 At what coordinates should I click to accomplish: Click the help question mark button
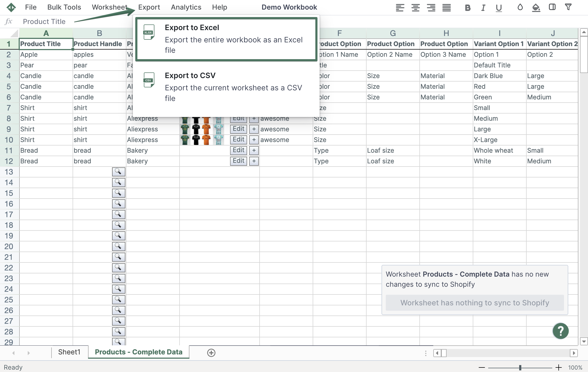[x=561, y=330]
